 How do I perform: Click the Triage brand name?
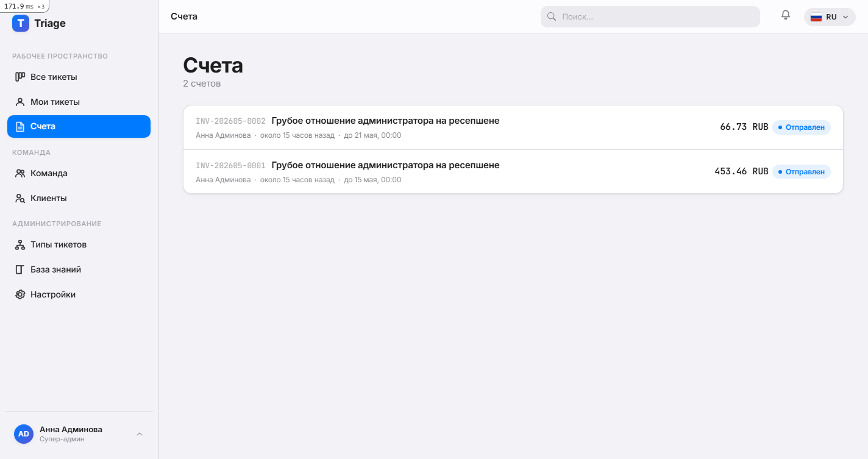pyautogui.click(x=50, y=23)
